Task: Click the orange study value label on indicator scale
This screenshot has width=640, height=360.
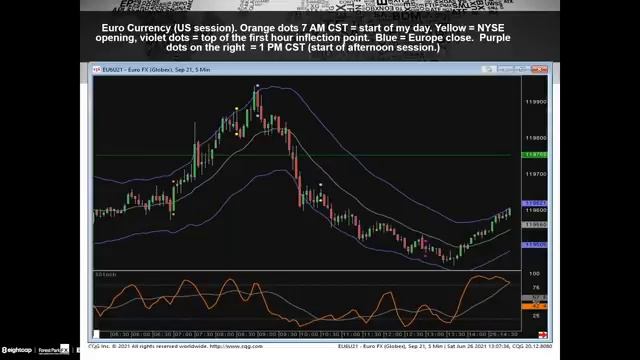Action: pyautogui.click(x=534, y=306)
